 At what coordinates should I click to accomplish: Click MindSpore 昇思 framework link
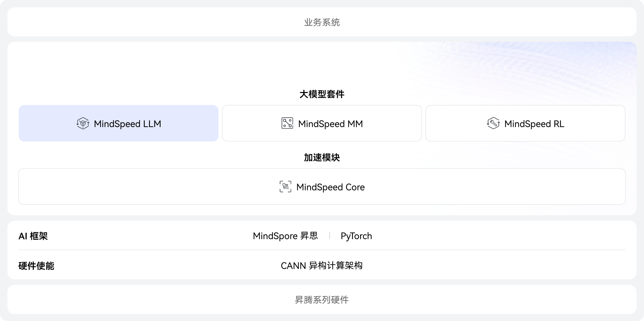coord(285,236)
